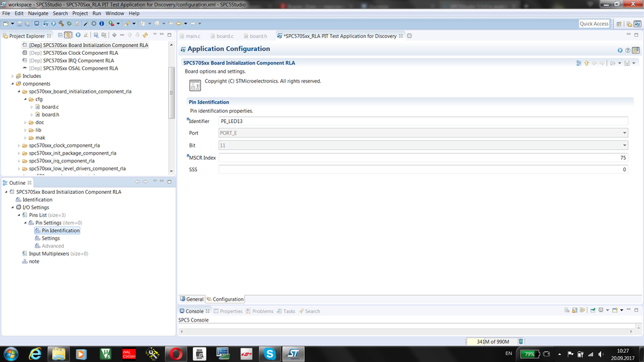Open HAL CoGen from taskbar
The height and width of the screenshot is (362, 644).
coord(129,354)
